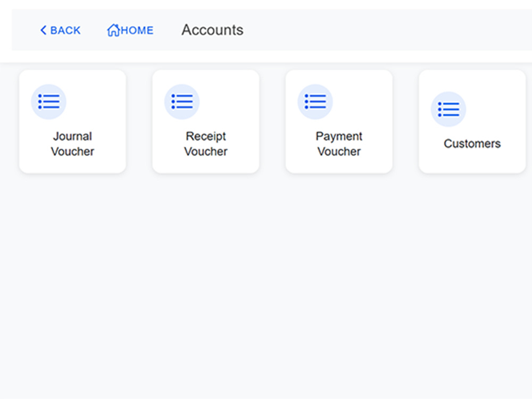Open the Journal Voucher card label
Screen dimensions: 532x399
(72, 144)
